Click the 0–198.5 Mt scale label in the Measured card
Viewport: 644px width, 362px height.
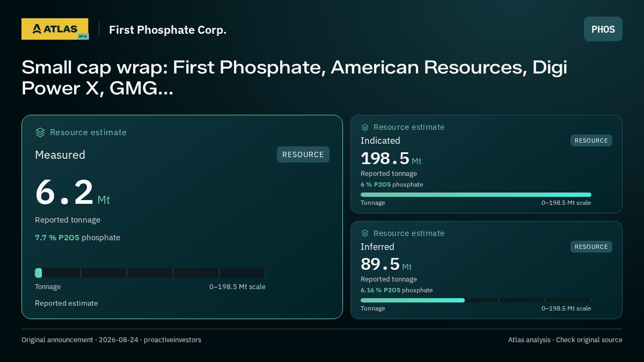point(237,287)
